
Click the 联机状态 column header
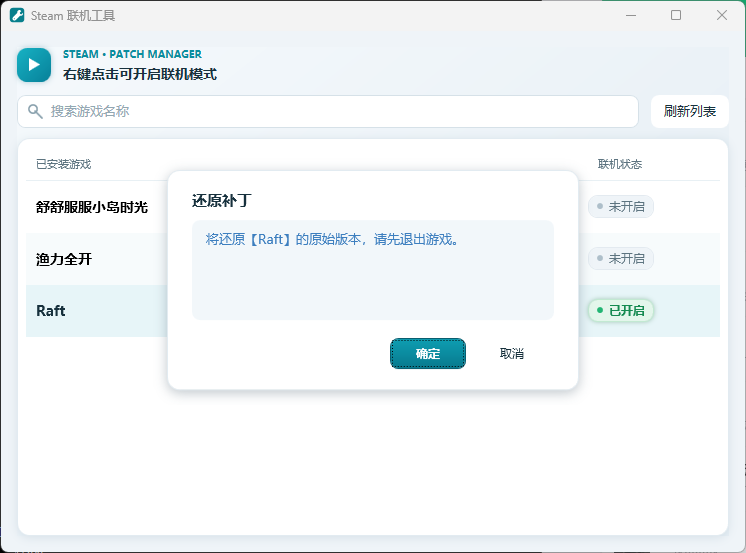click(620, 164)
